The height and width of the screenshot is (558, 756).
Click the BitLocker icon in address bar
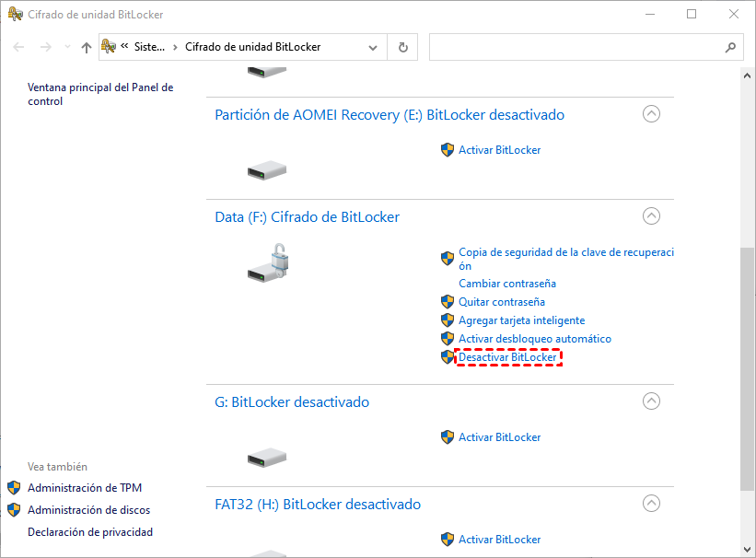tap(109, 47)
